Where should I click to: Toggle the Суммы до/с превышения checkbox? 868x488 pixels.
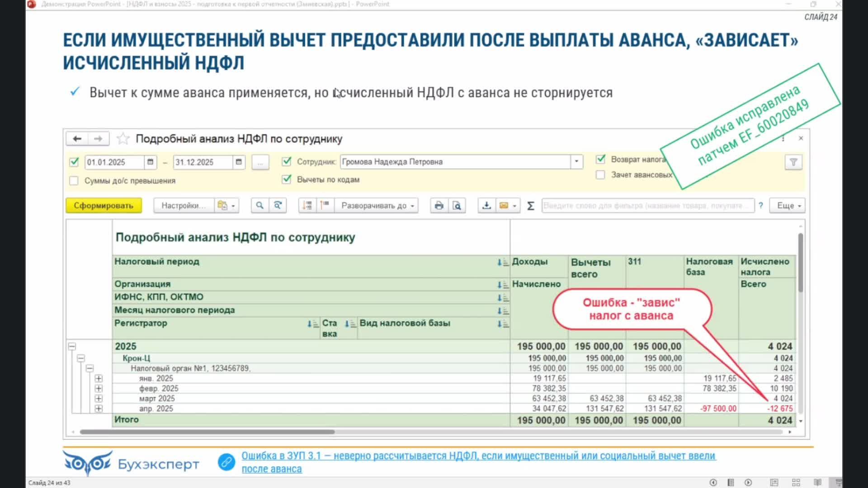[x=74, y=181]
